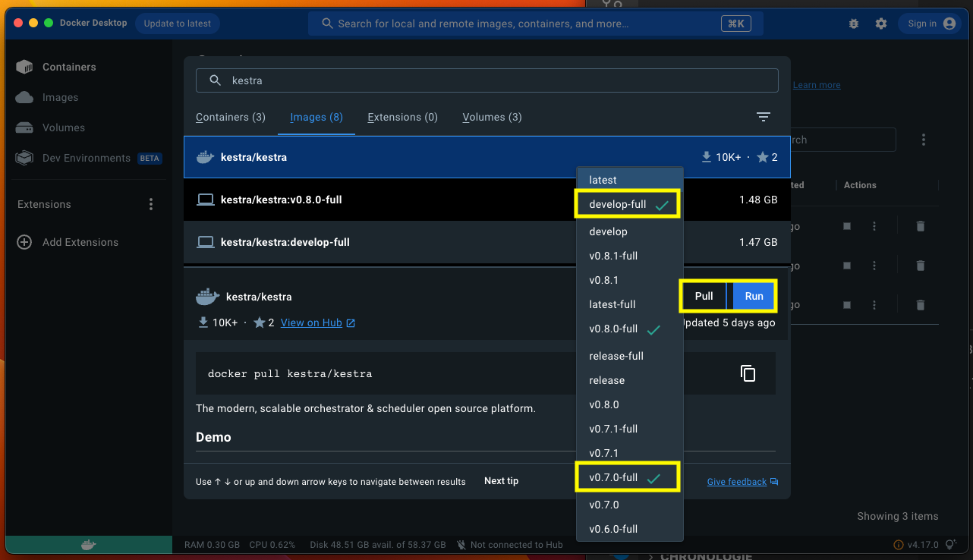Open Docker Desktop settings gear
Image resolution: width=973 pixels, height=560 pixels.
(x=880, y=24)
